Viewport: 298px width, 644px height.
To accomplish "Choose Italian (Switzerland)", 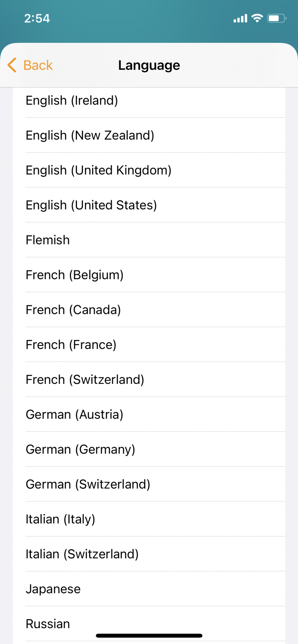I will tap(149, 554).
